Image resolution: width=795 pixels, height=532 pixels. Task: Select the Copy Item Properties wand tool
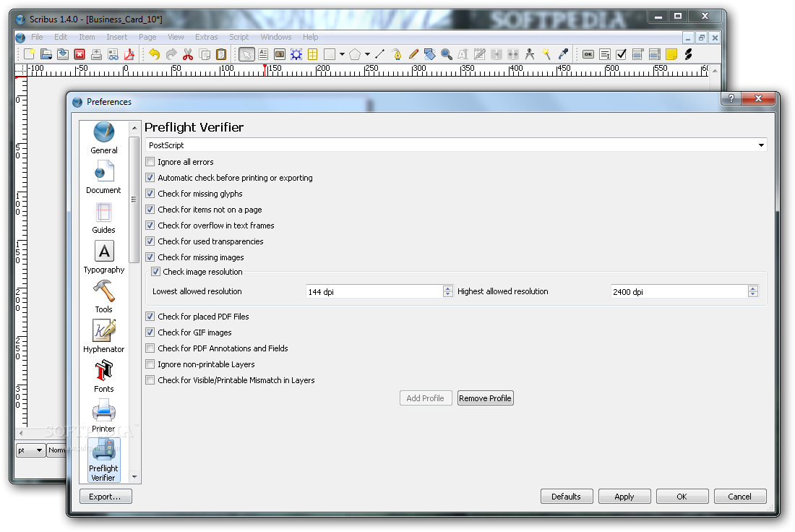546,54
